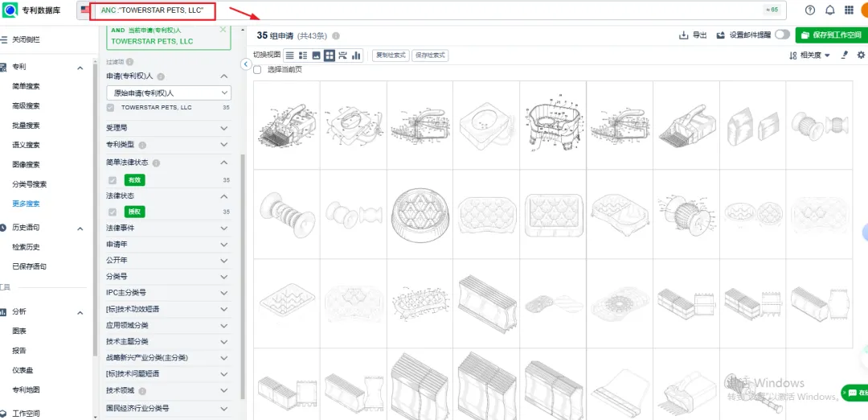Toggle the 授权 legal status checkbox
The width and height of the screenshot is (868, 420).
[x=113, y=212]
